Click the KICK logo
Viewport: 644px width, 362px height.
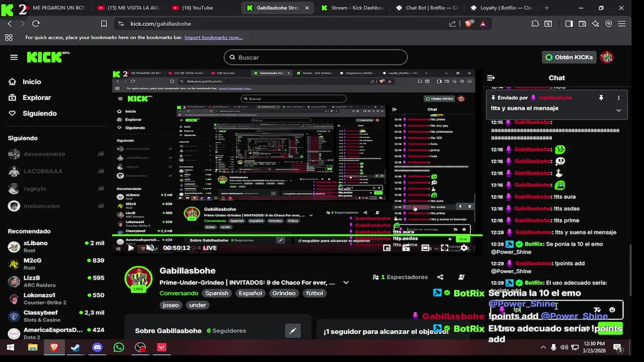[48, 57]
